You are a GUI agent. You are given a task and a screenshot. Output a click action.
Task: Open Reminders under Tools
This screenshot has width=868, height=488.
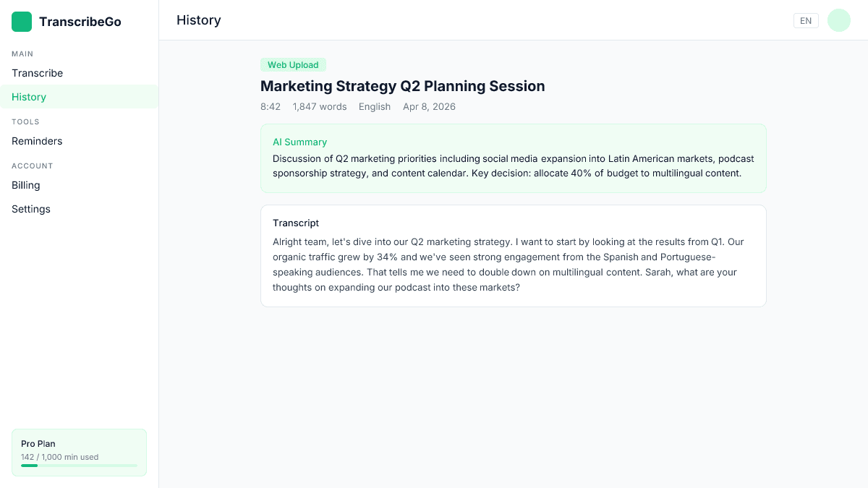(37, 141)
